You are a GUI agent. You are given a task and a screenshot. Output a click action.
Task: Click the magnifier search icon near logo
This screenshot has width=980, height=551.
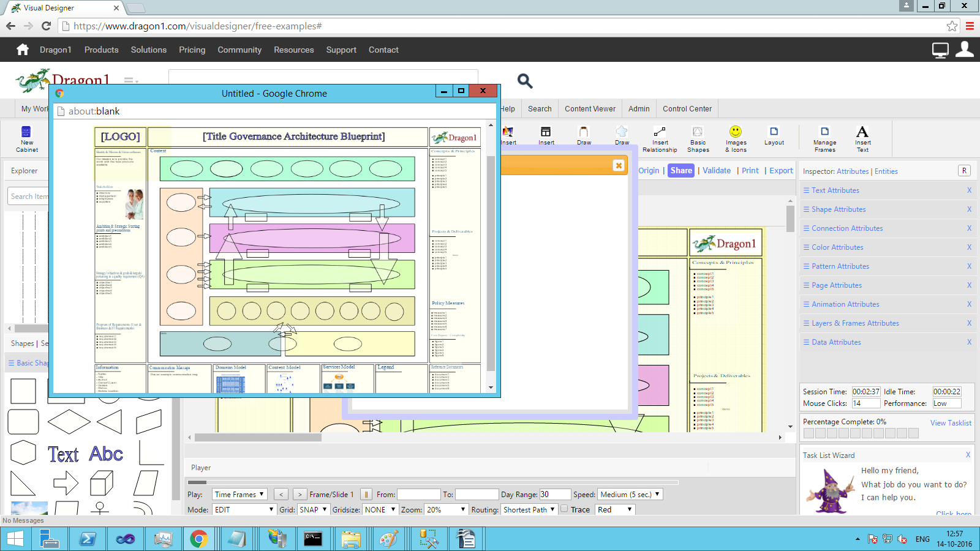525,81
